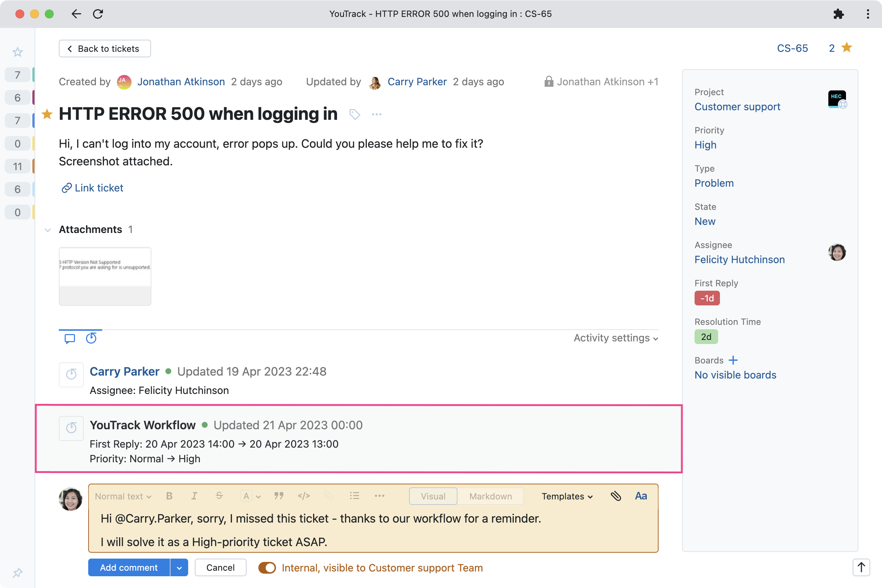Switch to the comments activity tab

[x=70, y=338]
